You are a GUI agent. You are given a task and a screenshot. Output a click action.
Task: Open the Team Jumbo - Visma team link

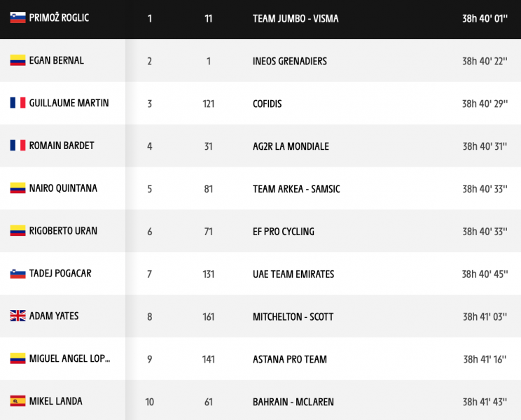pos(296,19)
